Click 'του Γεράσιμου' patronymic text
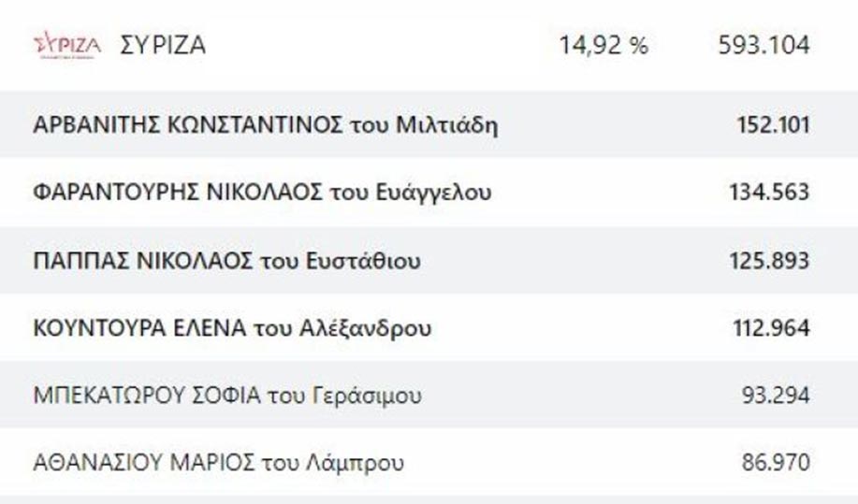Screen dimensions: 858x504 point(344,396)
